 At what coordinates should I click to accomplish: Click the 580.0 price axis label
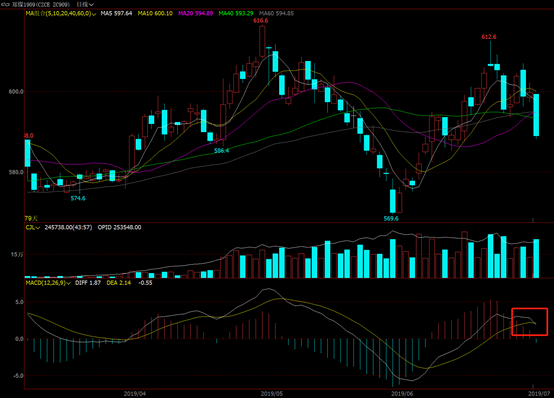pos(16,172)
